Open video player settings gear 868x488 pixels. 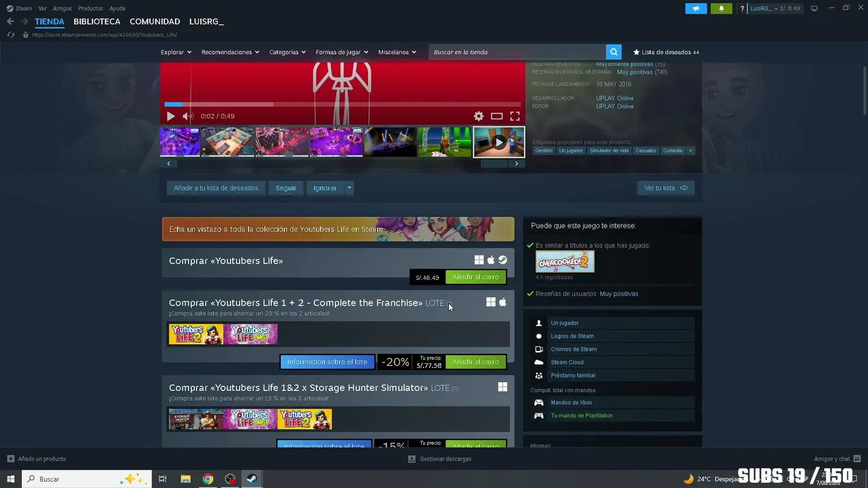[479, 116]
